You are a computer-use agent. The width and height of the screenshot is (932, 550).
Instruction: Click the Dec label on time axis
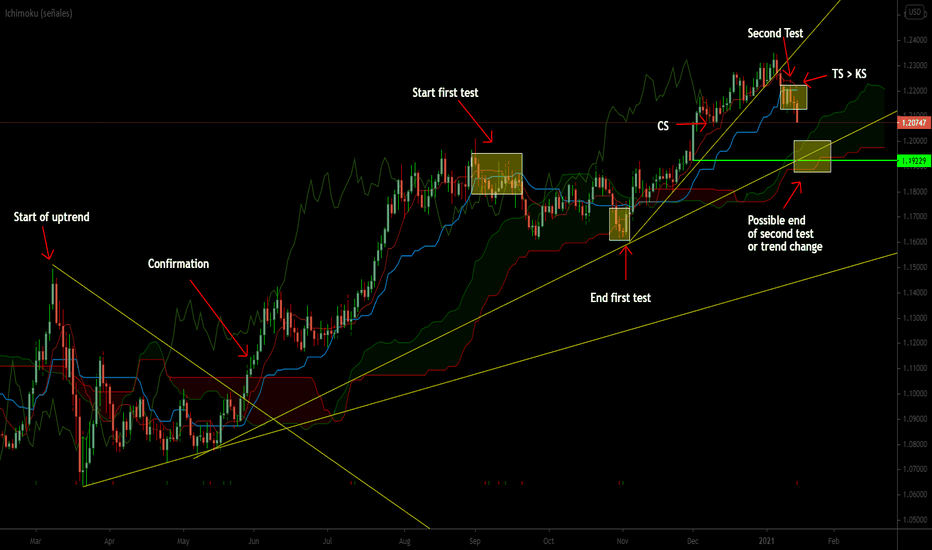coord(692,541)
